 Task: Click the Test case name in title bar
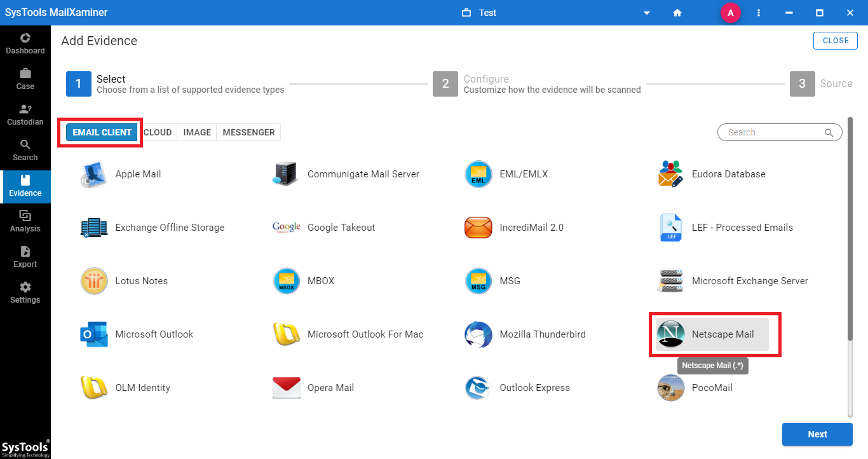point(488,13)
